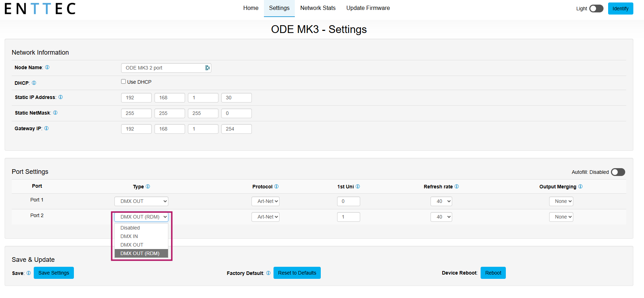Click the second Static NetMask octet field

pos(170,113)
